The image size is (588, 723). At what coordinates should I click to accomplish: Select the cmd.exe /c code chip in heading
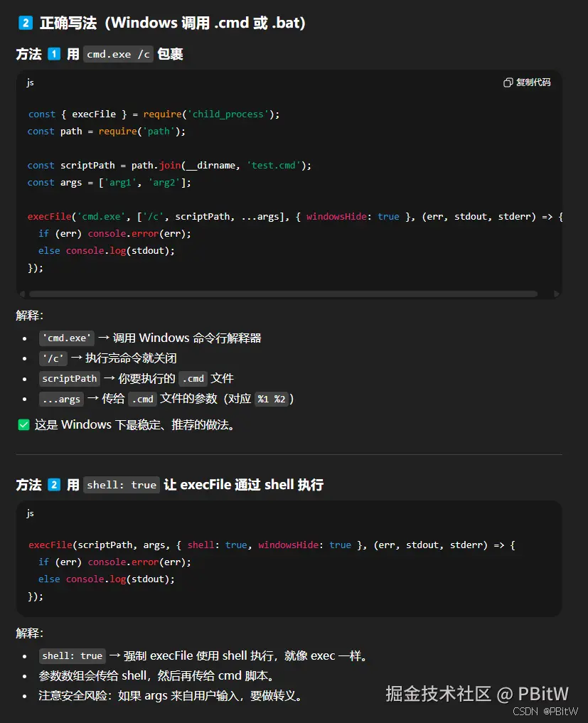pyautogui.click(x=118, y=53)
